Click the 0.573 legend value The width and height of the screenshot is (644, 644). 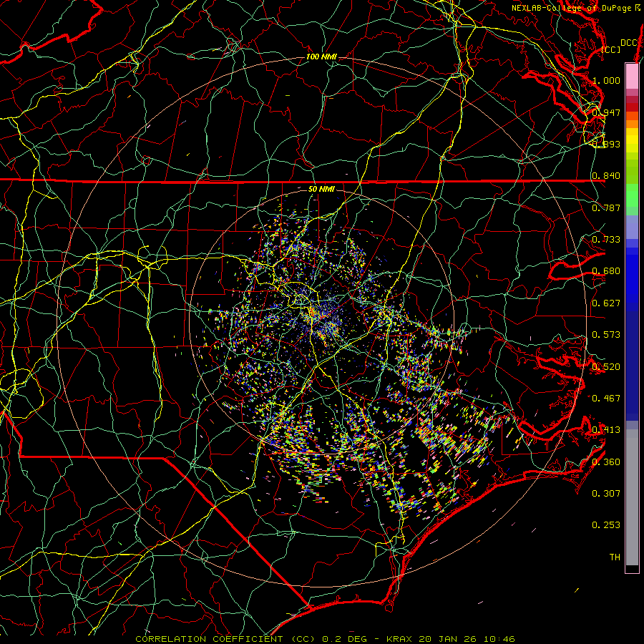point(606,335)
